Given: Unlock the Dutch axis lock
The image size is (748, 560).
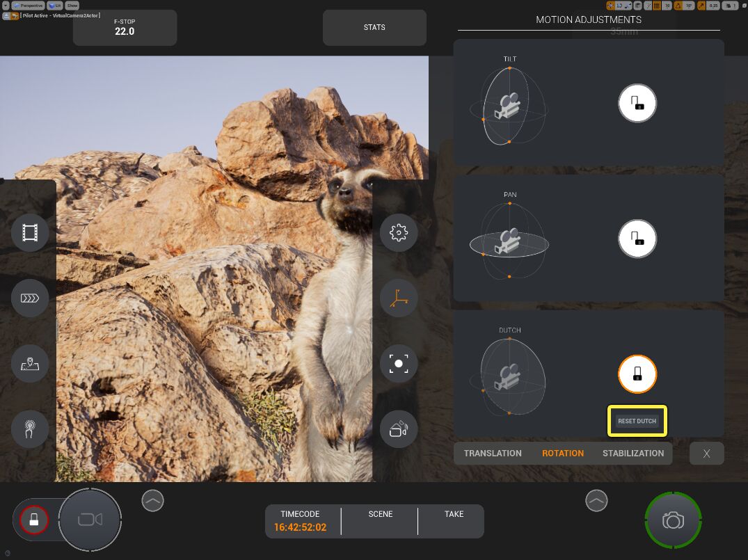Looking at the screenshot, I should (637, 374).
